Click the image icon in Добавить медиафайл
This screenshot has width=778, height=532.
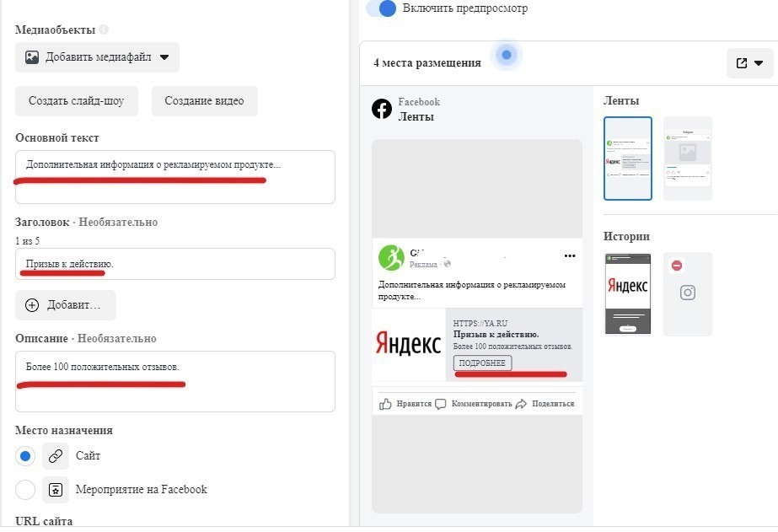pyautogui.click(x=32, y=57)
